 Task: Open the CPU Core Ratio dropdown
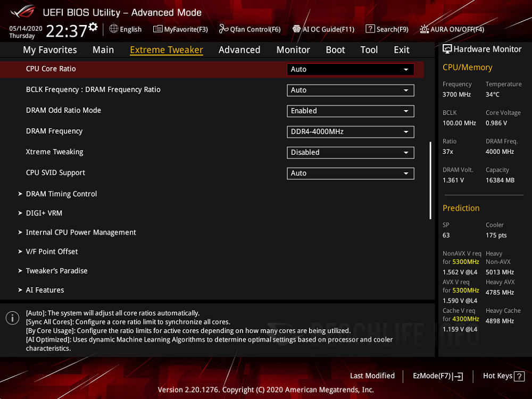point(350,70)
